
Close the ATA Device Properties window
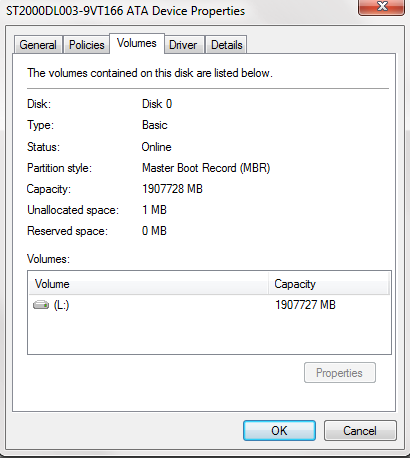point(381,7)
